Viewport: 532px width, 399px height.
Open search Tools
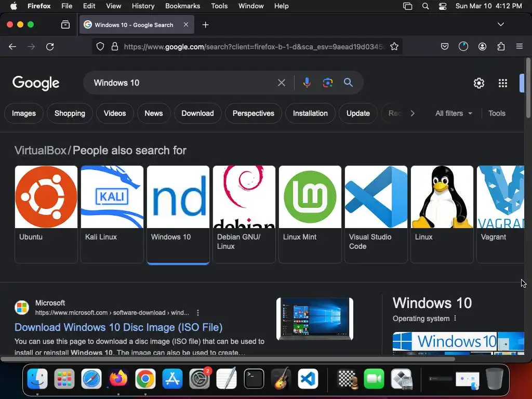pos(497,113)
